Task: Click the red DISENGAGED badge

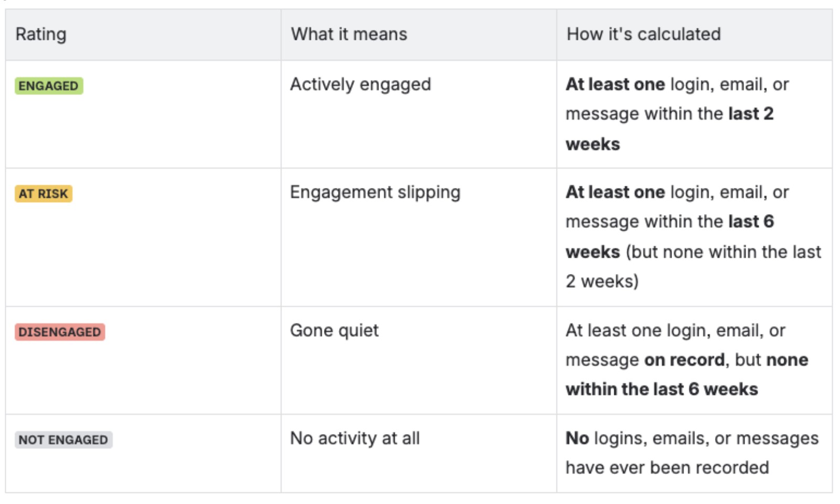Action: (60, 332)
